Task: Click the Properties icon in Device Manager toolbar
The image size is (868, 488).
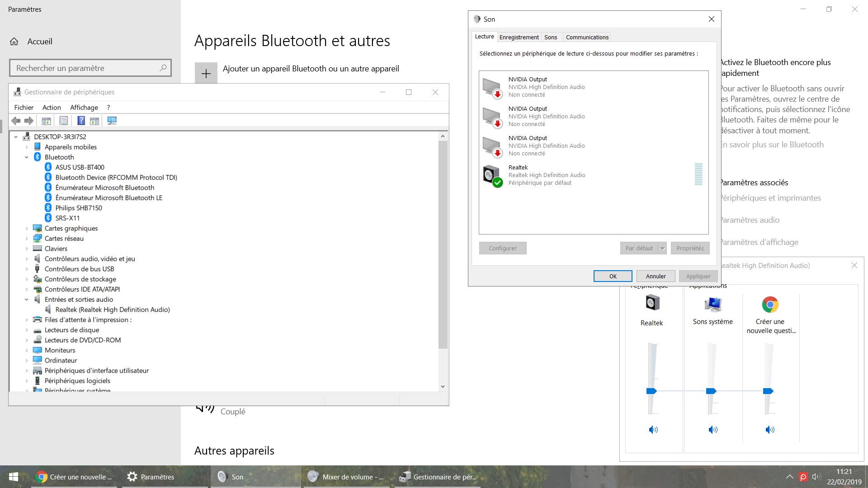Action: coord(64,121)
